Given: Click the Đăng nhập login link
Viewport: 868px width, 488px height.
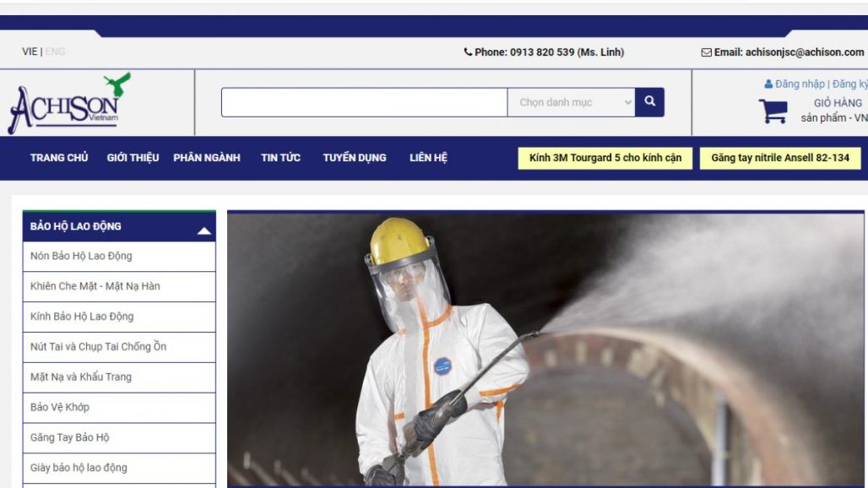Looking at the screenshot, I should [x=800, y=84].
